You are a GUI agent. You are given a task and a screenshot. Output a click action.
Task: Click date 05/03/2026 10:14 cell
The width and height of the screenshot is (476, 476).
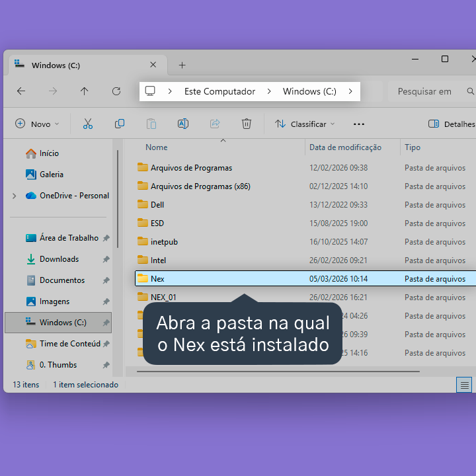click(338, 279)
